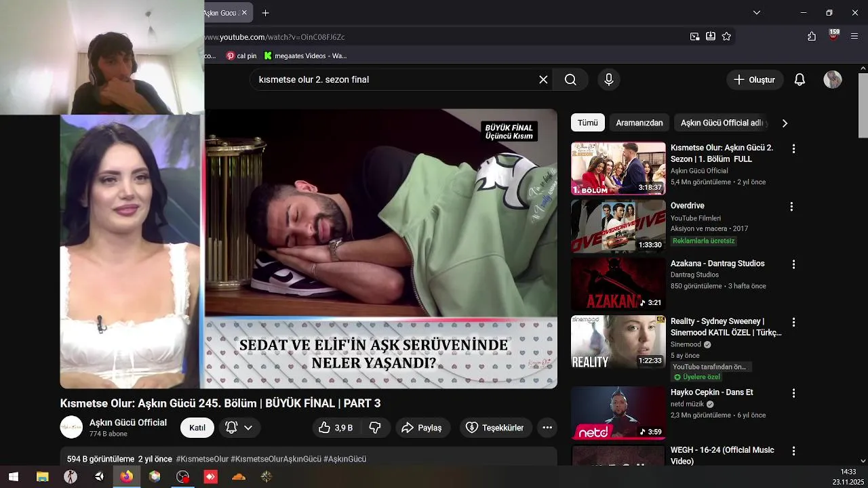868x488 pixels.
Task: Open a new browser tab
Action: 265,13
